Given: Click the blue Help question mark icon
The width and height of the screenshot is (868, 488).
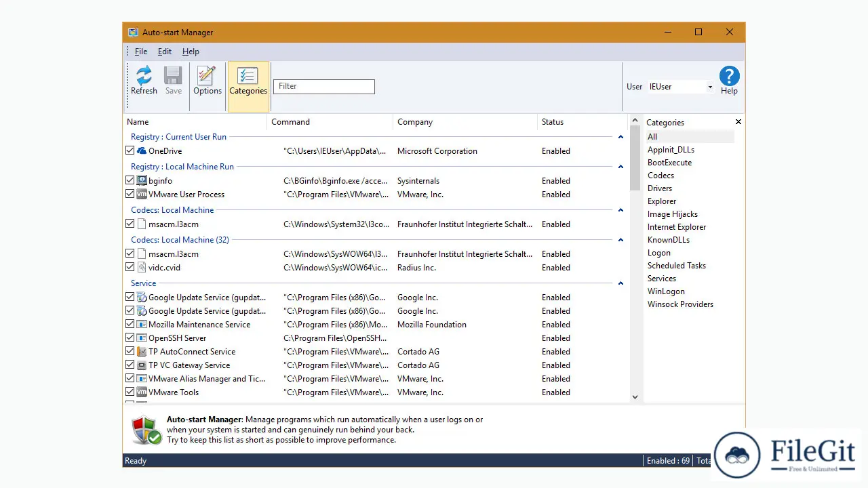Looking at the screenshot, I should [729, 75].
